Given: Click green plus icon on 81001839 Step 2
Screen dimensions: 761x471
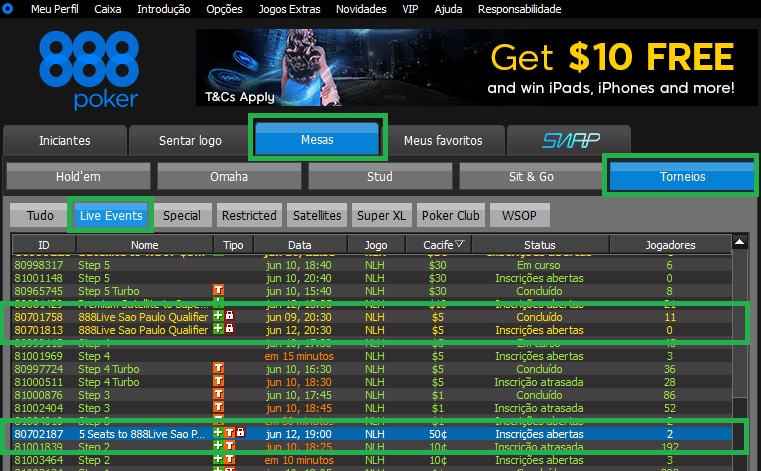Looking at the screenshot, I should [218, 446].
